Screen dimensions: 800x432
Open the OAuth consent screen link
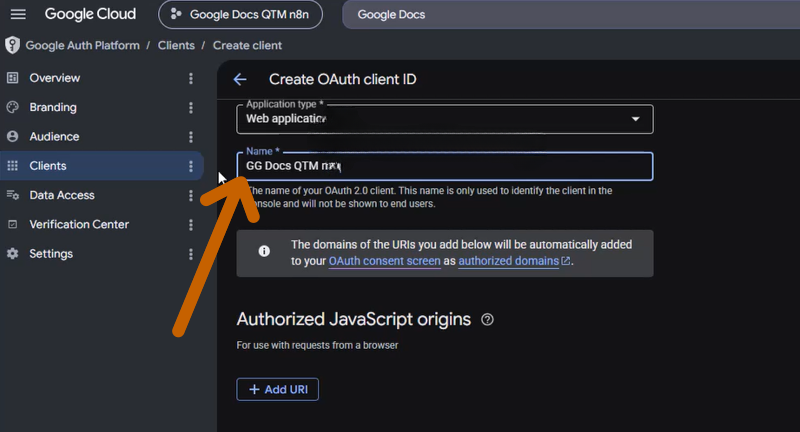[x=384, y=261]
